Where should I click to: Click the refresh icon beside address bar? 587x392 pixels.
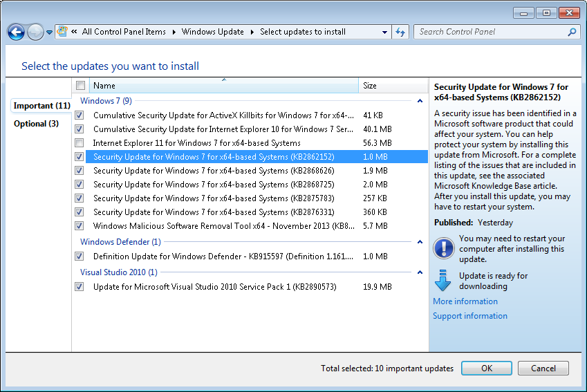[400, 32]
